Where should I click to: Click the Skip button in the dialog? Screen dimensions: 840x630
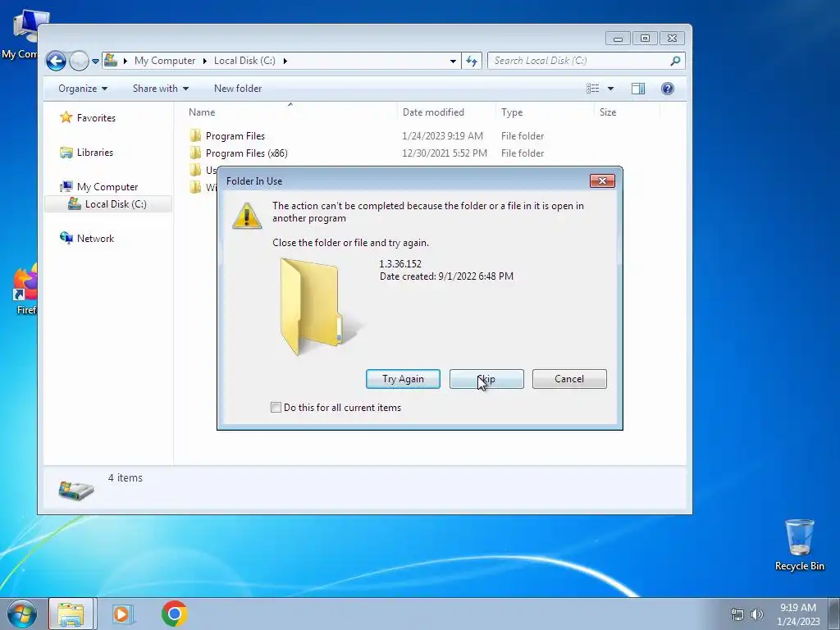[x=486, y=379]
